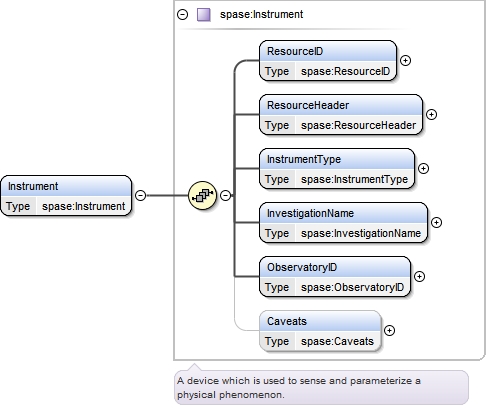
Task: Click the purple spase:Instrument type square icon
Action: [x=203, y=15]
